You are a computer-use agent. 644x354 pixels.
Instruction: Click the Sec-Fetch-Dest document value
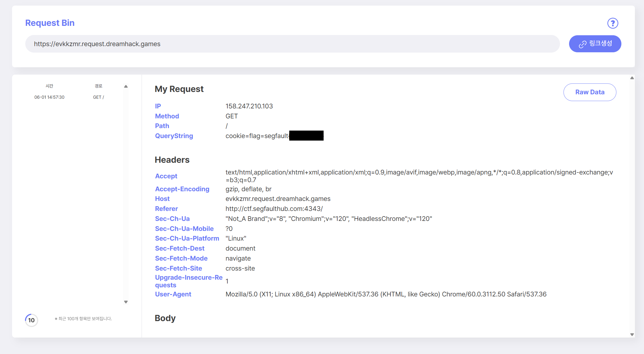(x=241, y=248)
